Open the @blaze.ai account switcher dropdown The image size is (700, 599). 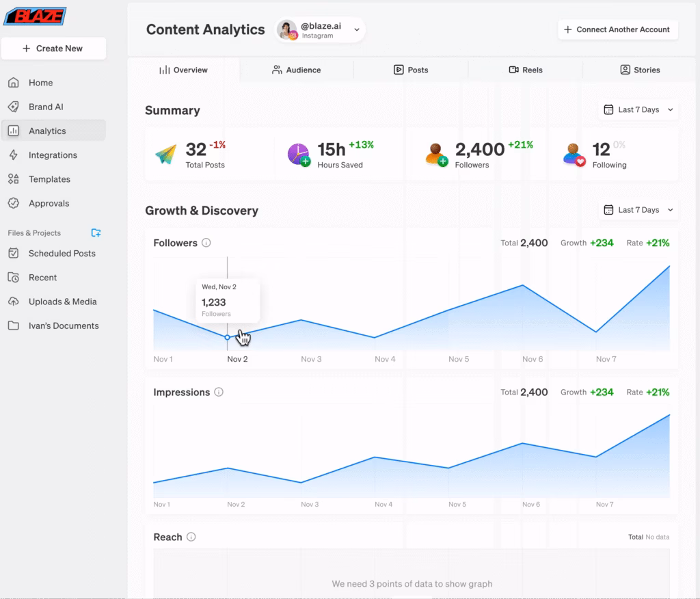(x=321, y=30)
